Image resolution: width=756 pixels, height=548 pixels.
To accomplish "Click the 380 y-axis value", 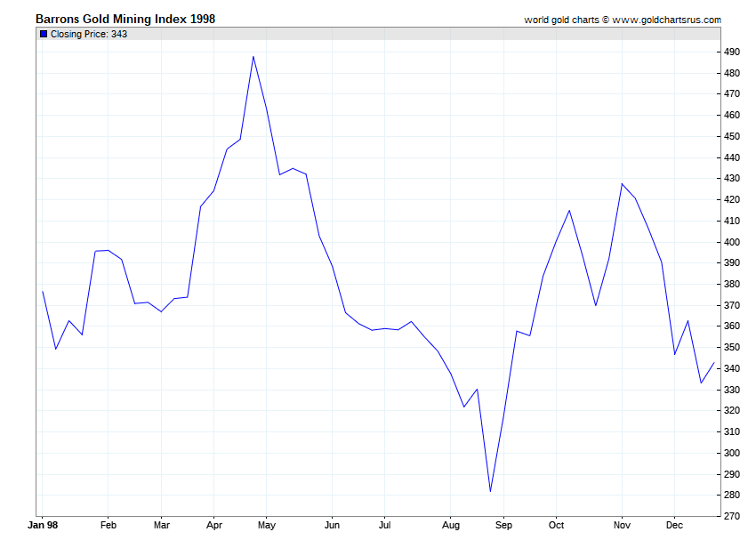I will (x=732, y=284).
